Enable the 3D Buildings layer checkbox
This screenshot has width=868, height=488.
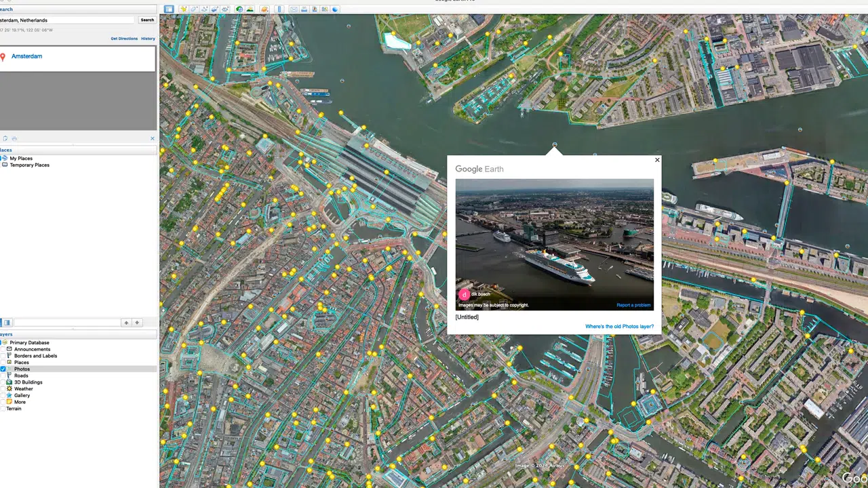tap(3, 382)
